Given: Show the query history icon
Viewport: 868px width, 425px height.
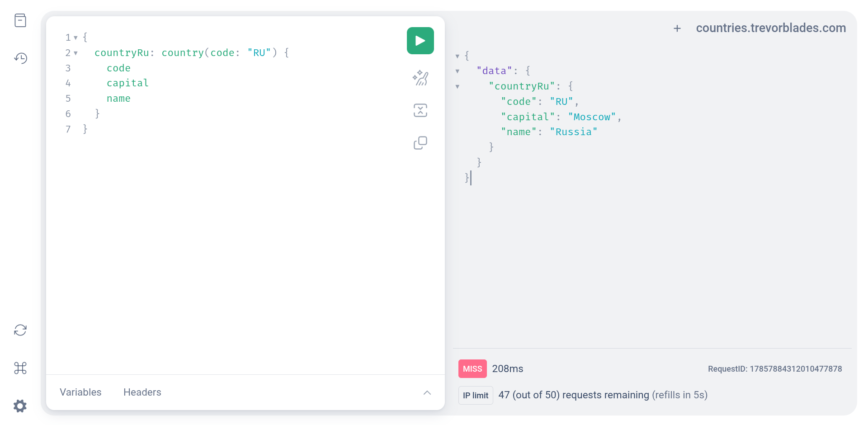Looking at the screenshot, I should tap(20, 58).
